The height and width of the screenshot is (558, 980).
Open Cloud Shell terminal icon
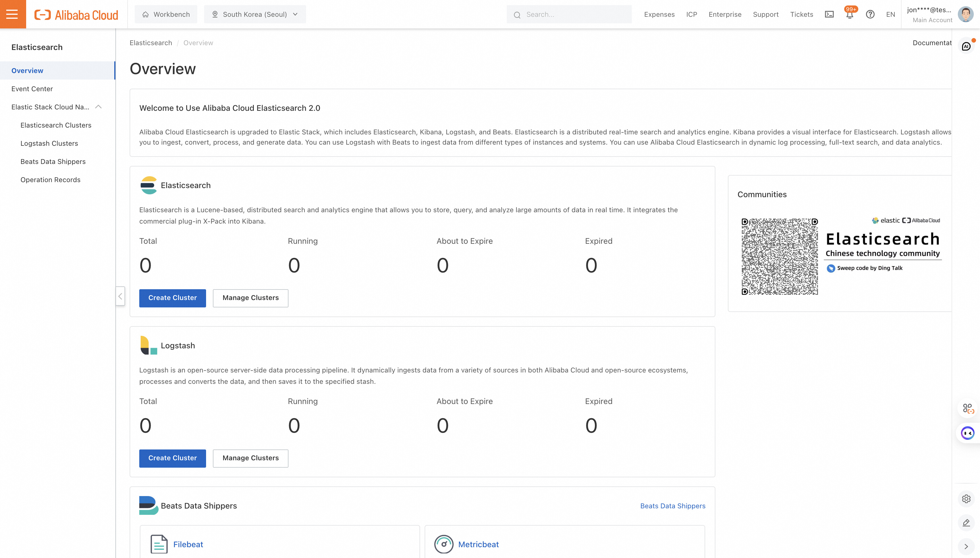click(829, 14)
